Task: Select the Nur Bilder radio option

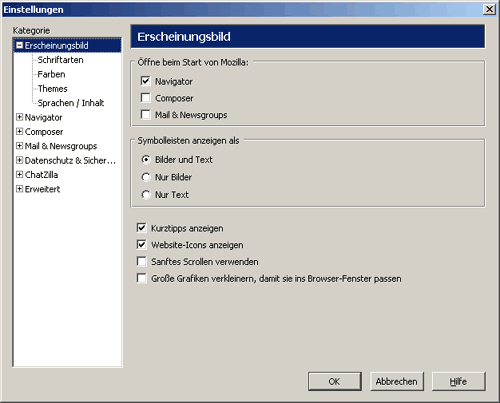Action: coord(146,177)
